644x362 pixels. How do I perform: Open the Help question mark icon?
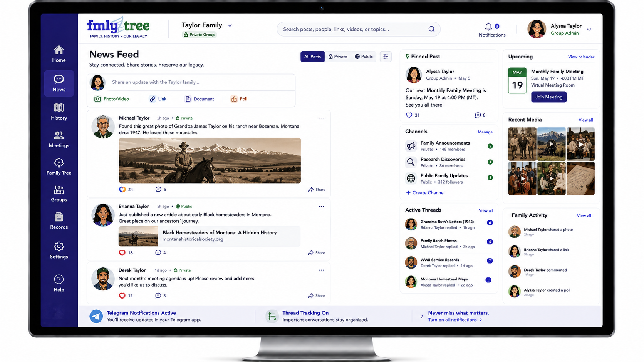tap(59, 279)
